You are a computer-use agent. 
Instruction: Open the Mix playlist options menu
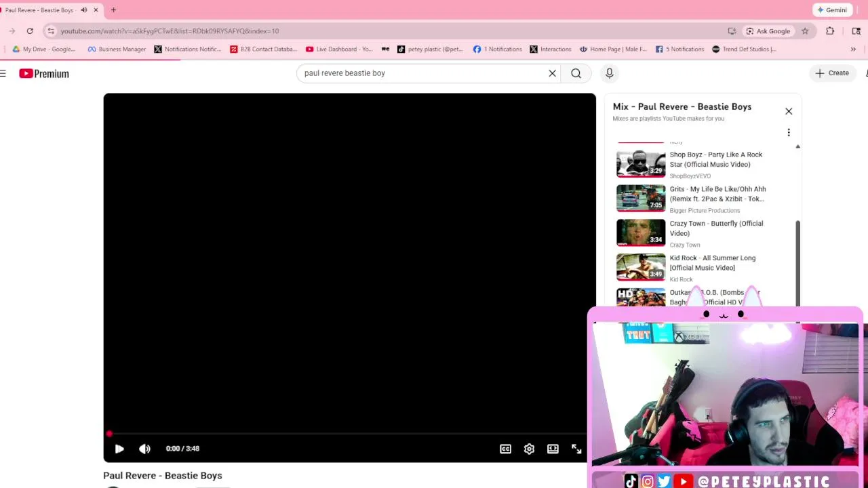789,132
